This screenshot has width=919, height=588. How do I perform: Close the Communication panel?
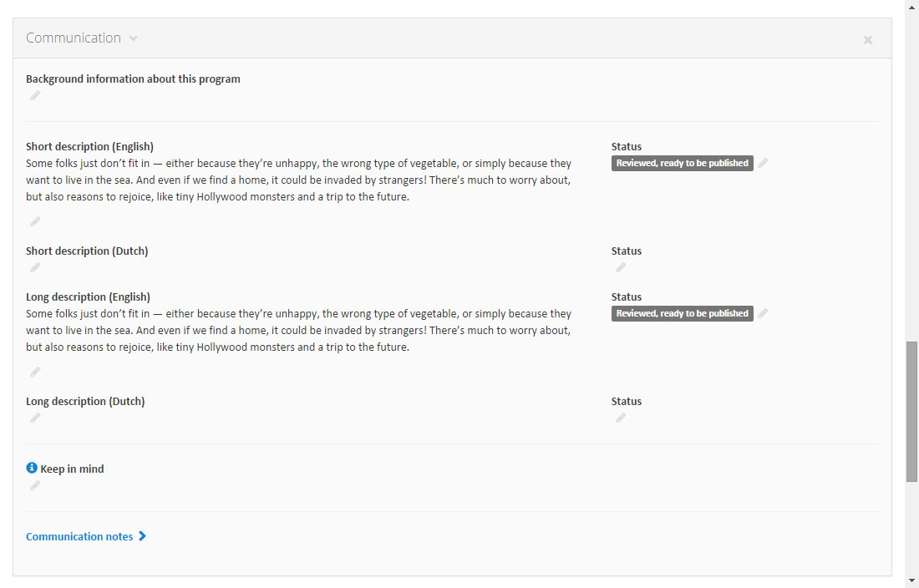[868, 39]
